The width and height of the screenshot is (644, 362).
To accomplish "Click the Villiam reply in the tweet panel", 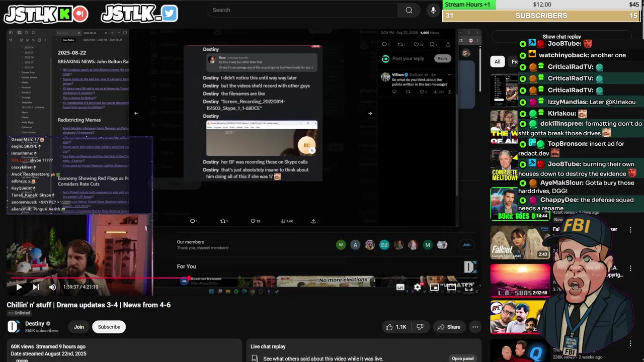I will (416, 83).
